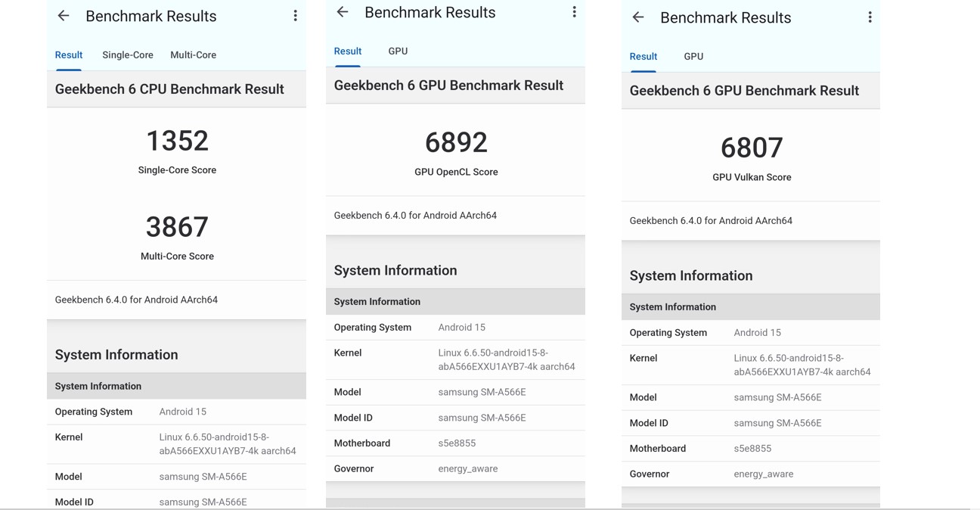Tap Governor energy_aware on OpenCL screen
Image resolution: width=980 pixels, height=510 pixels.
click(467, 469)
